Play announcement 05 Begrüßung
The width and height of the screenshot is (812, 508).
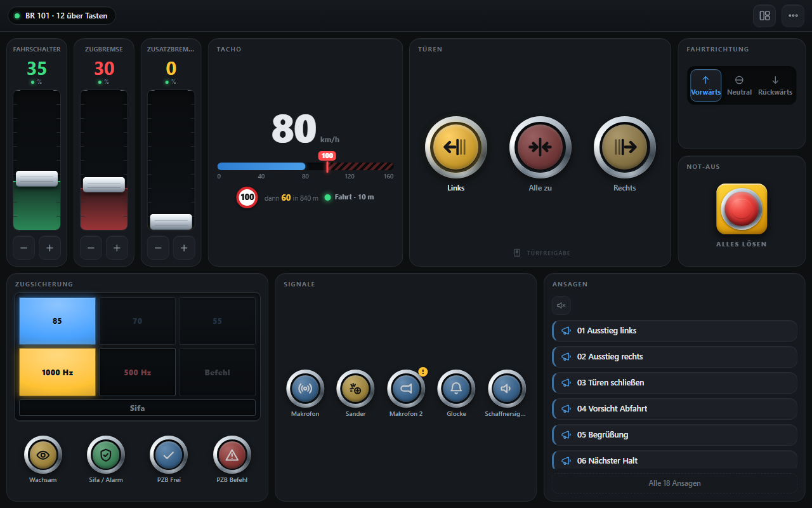[674, 435]
